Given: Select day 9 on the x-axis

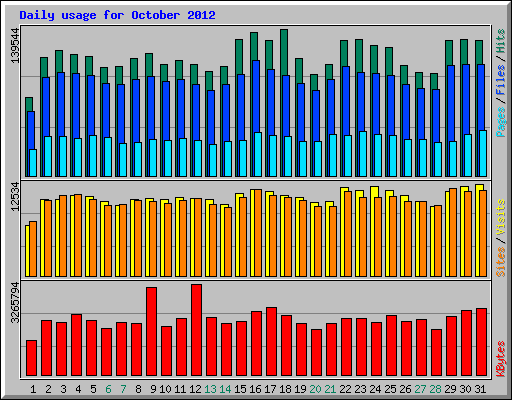Looking at the screenshot, I should tap(153, 389).
